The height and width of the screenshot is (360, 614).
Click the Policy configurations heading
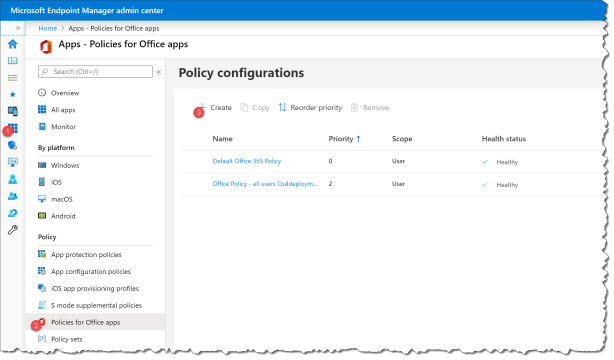(241, 73)
